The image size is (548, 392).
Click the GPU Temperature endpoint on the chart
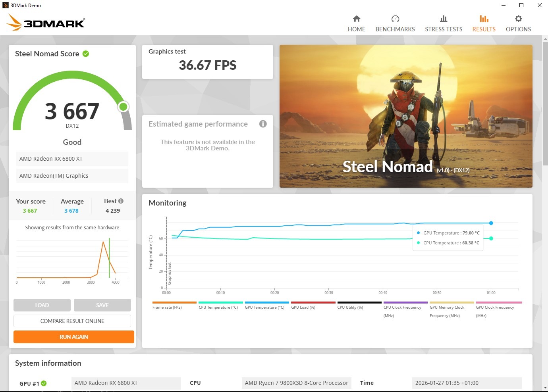click(491, 223)
